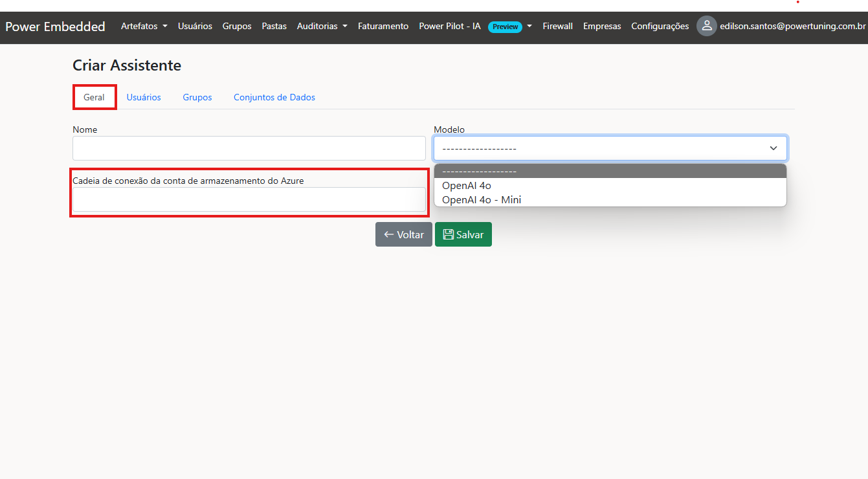Focus the Nome input field
Viewport: 868px width, 479px height.
[249, 148]
